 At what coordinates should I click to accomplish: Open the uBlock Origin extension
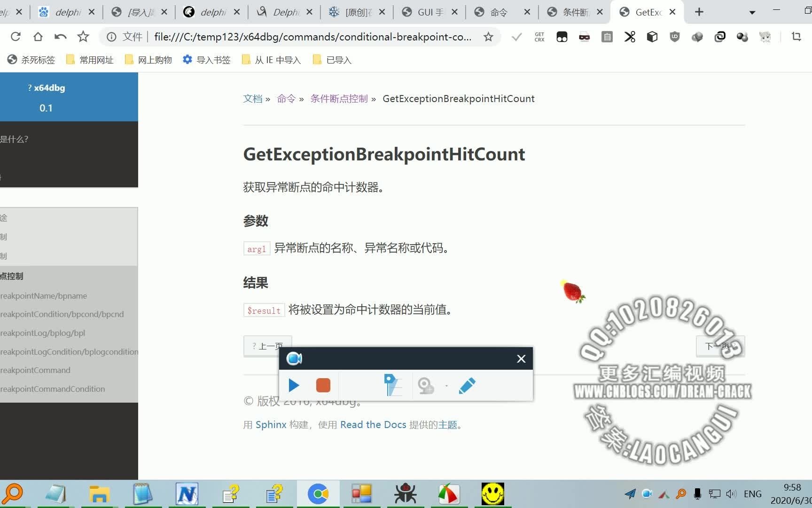[675, 37]
